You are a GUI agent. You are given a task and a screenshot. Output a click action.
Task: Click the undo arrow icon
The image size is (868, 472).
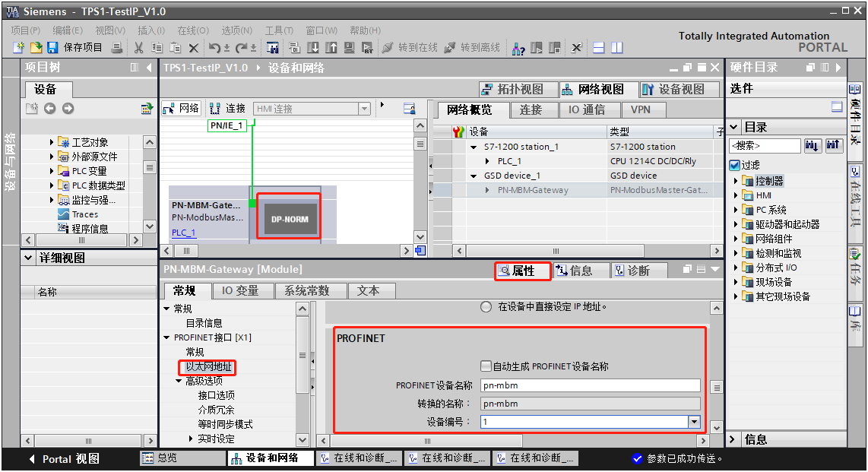(215, 48)
